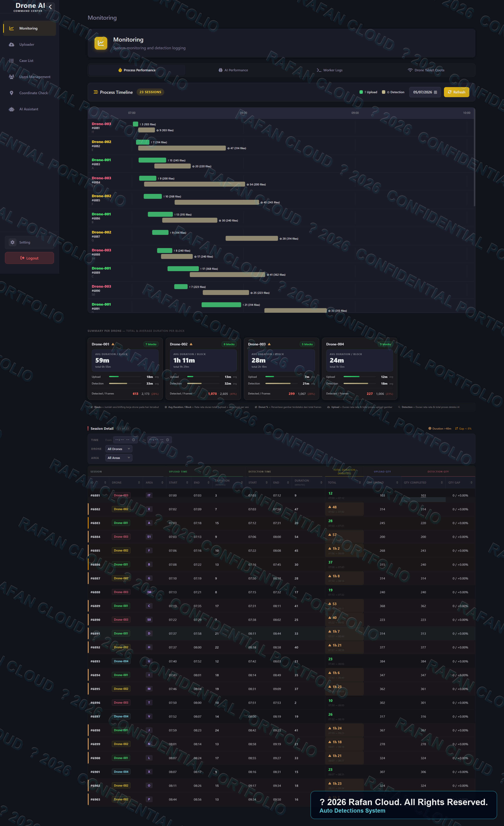The width and height of the screenshot is (504, 826).
Task: Click area tag V in row #6897
Action: [149, 716]
